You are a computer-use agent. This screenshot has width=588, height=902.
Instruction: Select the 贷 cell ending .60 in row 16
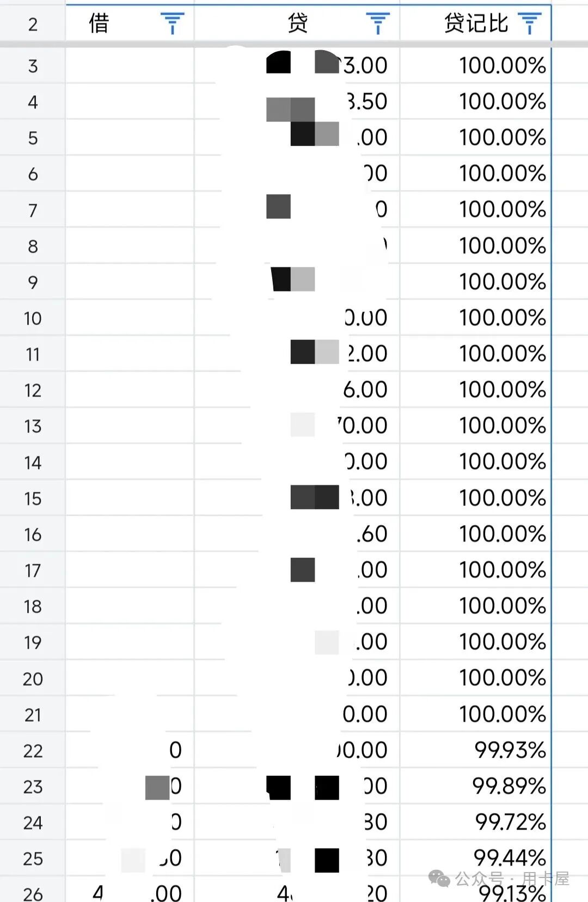(x=297, y=534)
